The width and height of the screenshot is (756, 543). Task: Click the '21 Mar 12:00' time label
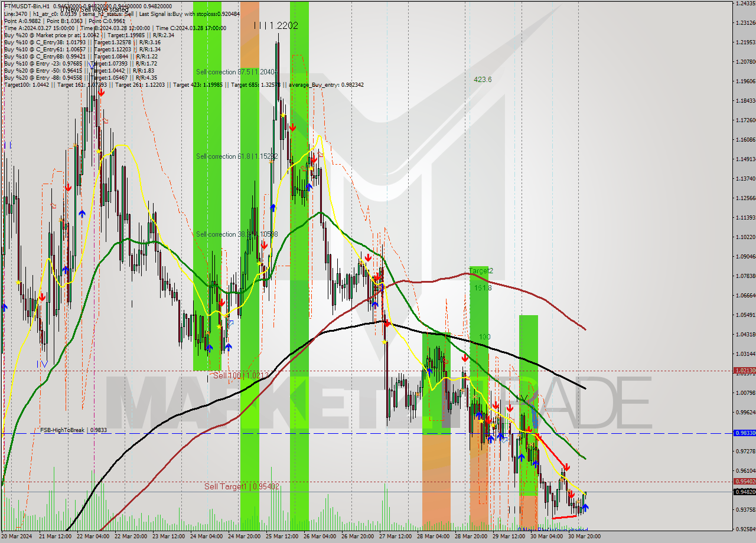(56, 537)
